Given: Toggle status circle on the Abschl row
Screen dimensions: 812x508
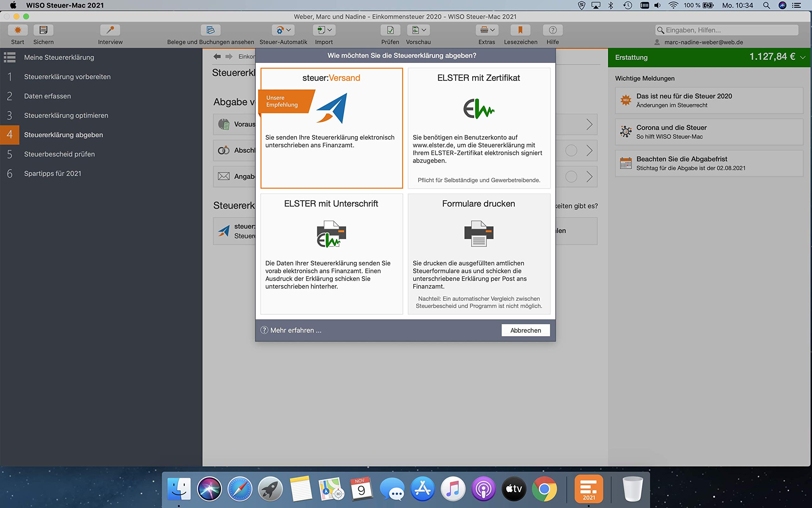Looking at the screenshot, I should [571, 150].
